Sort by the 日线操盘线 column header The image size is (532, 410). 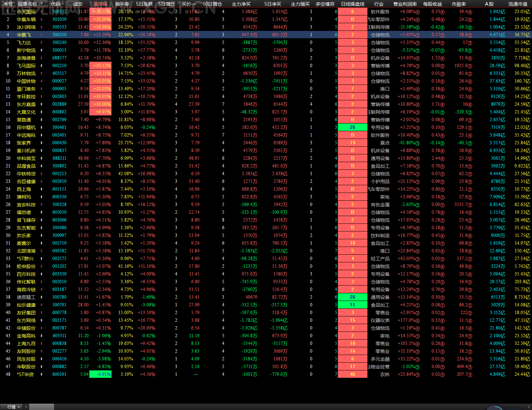point(353,4)
